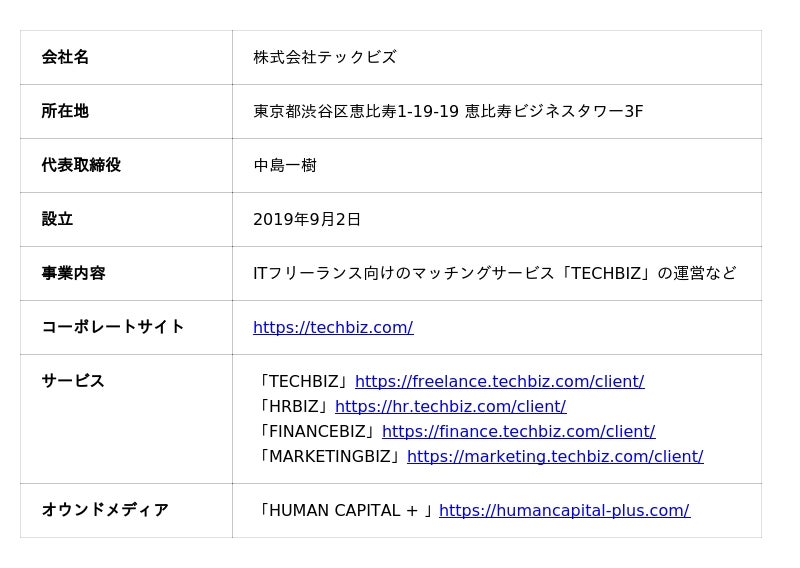800x568 pixels.
Task: Click the 事業内容 label cell
Action: coord(73,274)
